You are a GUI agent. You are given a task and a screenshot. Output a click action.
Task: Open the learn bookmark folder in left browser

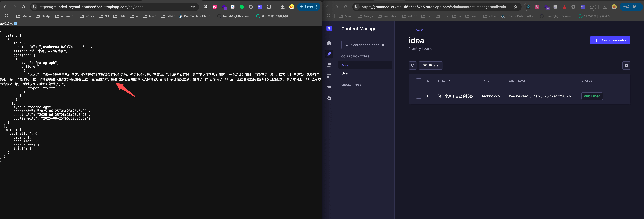pos(149,16)
